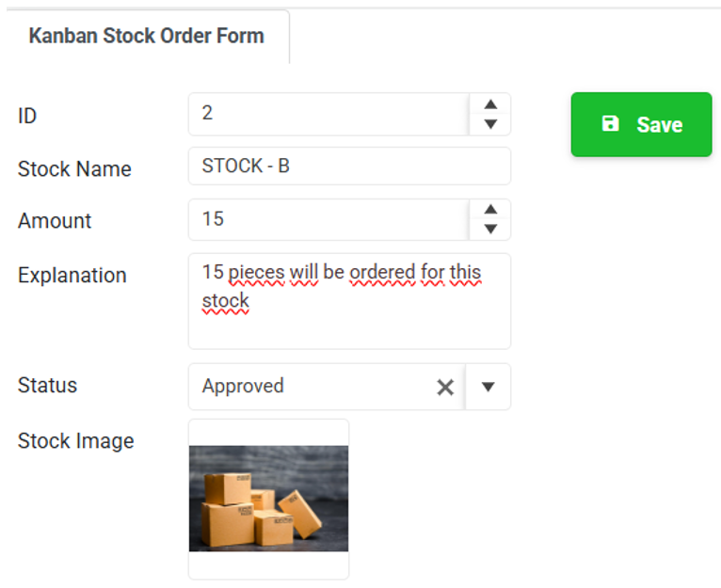Click the Amount field label

(55, 221)
